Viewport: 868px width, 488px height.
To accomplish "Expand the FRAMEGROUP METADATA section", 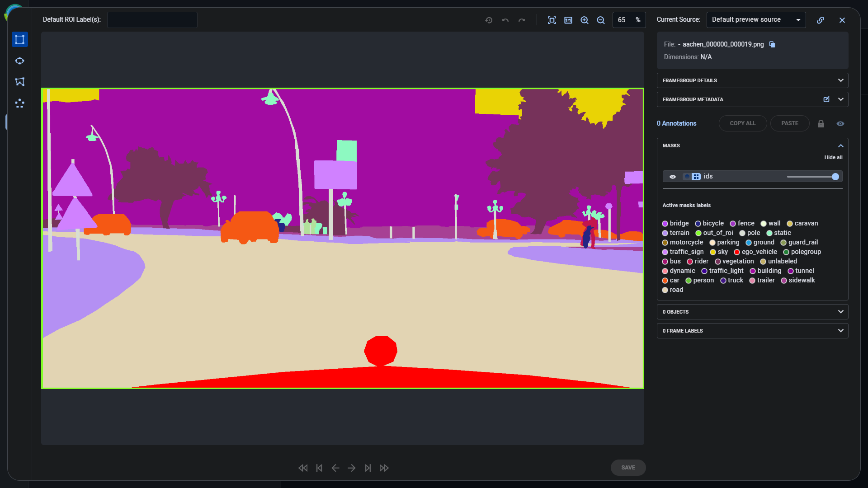I will (x=840, y=99).
